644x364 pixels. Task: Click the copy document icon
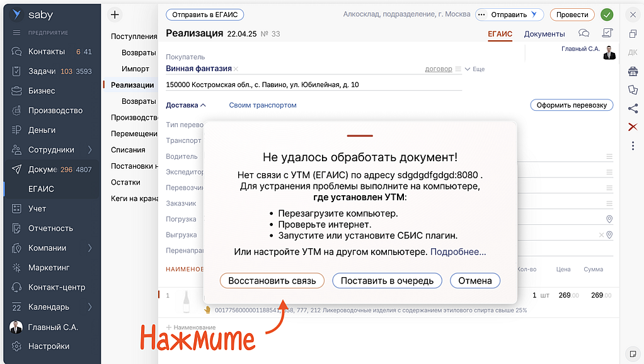tap(633, 90)
